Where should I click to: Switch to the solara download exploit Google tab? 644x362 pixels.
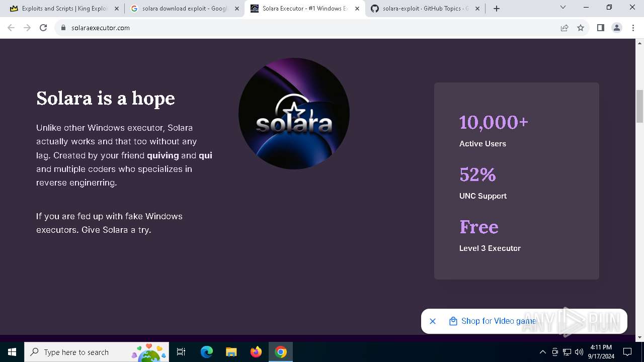(x=184, y=9)
